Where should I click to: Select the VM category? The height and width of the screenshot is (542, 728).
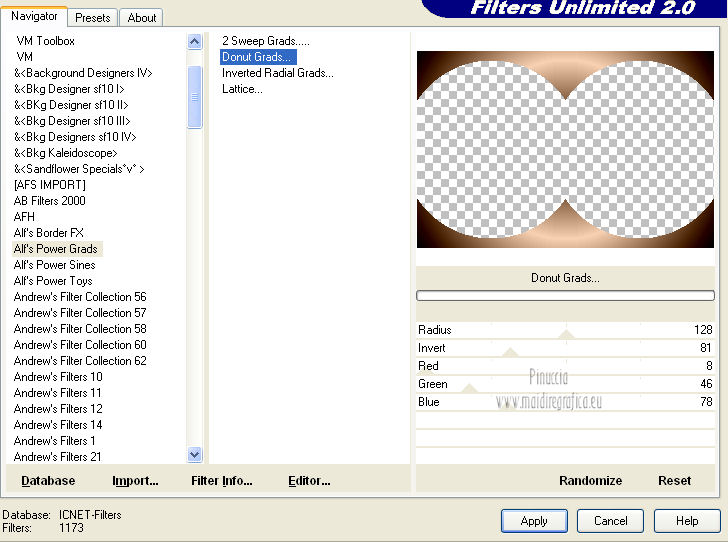tap(25, 57)
